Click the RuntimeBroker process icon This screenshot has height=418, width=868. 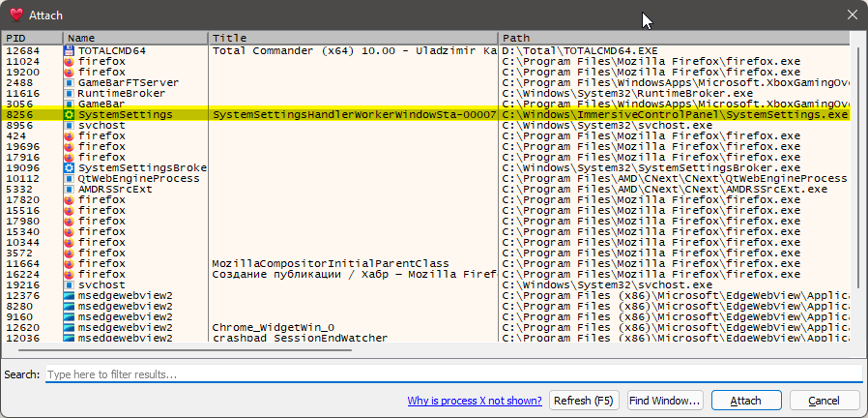70,93
